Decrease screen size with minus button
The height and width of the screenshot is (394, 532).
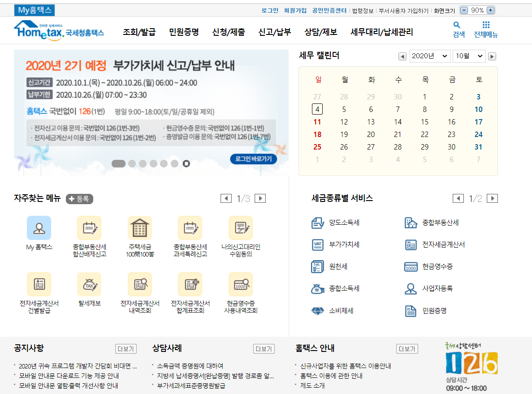click(464, 10)
